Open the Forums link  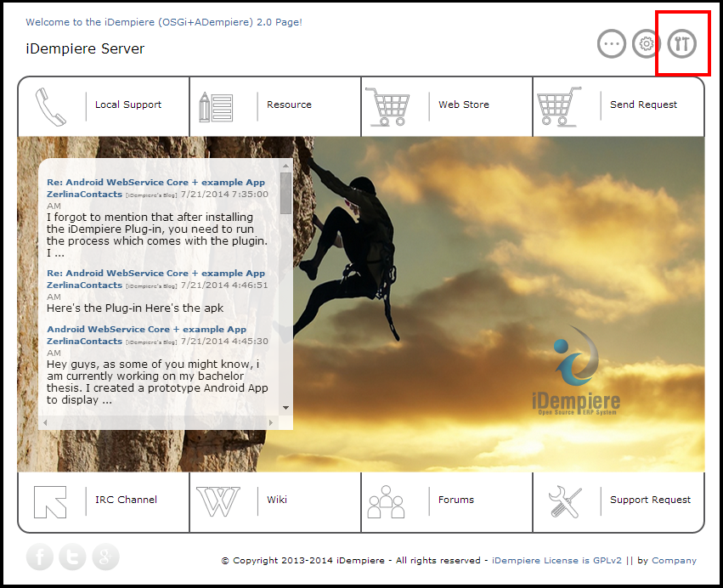(456, 500)
